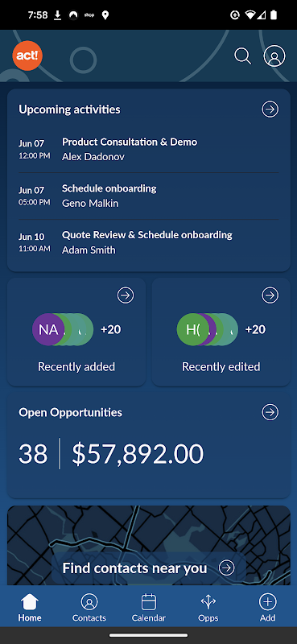Image resolution: width=297 pixels, height=644 pixels.
Task: Open Open Opportunities arrow icon
Action: click(x=270, y=412)
